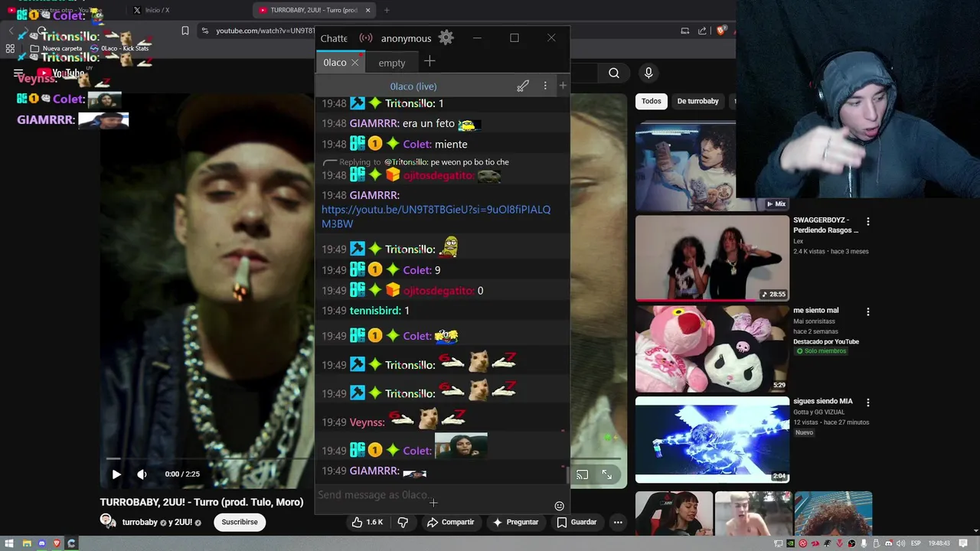Click ESP language indicator
This screenshot has height=551, width=980.
tap(917, 543)
